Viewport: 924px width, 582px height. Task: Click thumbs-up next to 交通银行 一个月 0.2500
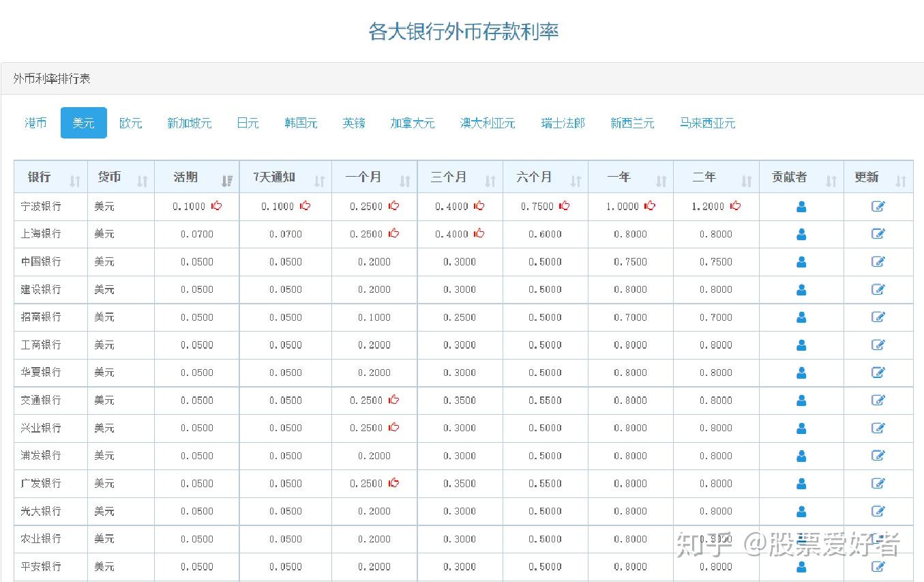click(393, 400)
